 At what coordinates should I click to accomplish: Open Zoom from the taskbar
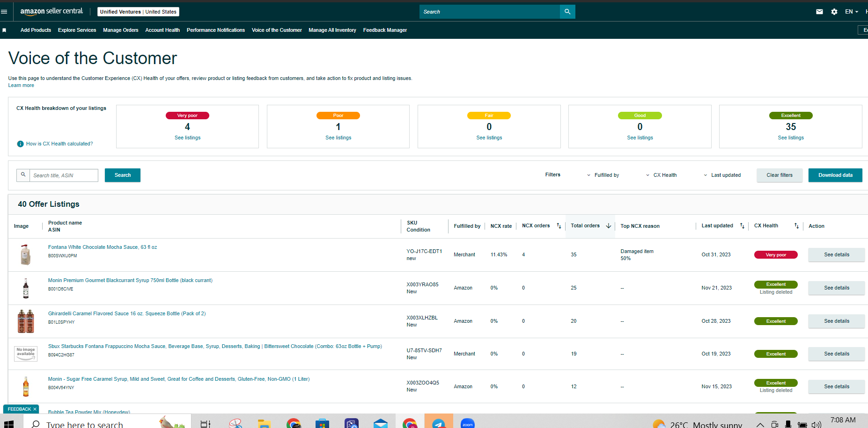tap(468, 423)
